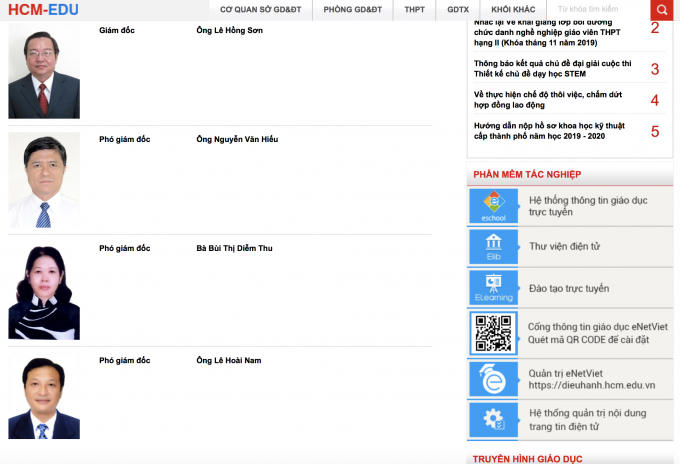
Task: Click photo of Bà Bùi Thị Diễm Thu
Action: pos(43,291)
